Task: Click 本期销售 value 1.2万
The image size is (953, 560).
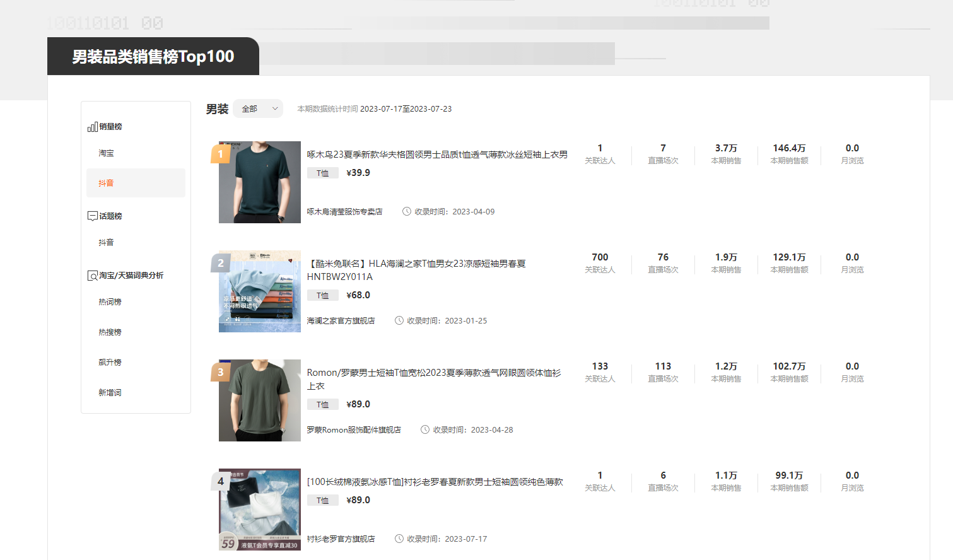Action: click(726, 366)
